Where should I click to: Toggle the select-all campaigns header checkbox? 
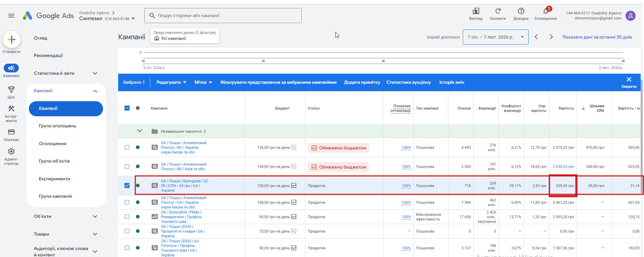(x=127, y=108)
